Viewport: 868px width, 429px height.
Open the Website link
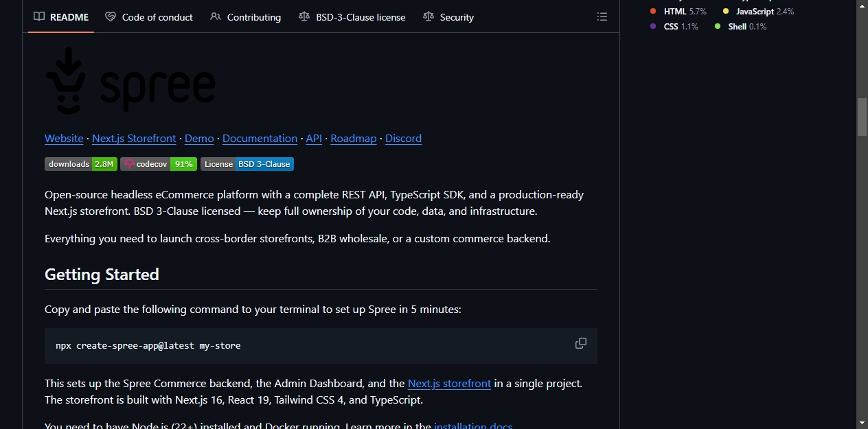[x=64, y=138]
